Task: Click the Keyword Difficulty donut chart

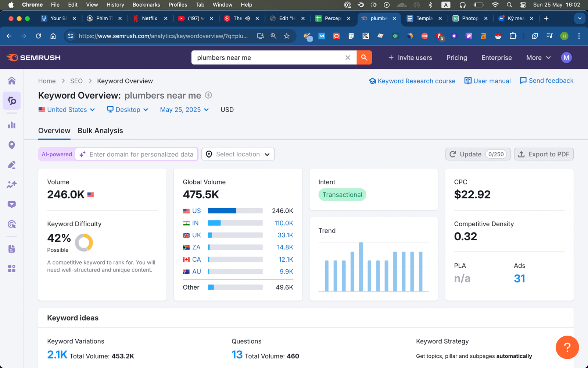Action: point(84,243)
